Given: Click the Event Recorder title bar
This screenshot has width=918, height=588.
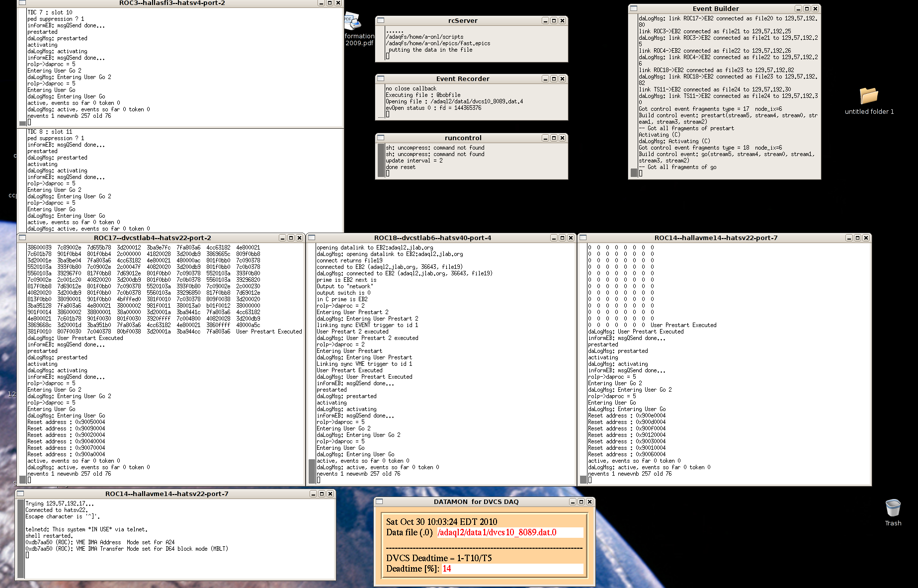Looking at the screenshot, I should [463, 79].
